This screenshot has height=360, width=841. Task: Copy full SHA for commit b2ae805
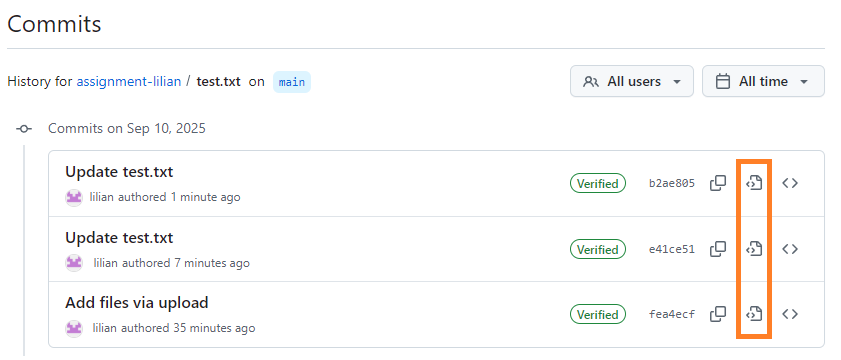tap(718, 183)
